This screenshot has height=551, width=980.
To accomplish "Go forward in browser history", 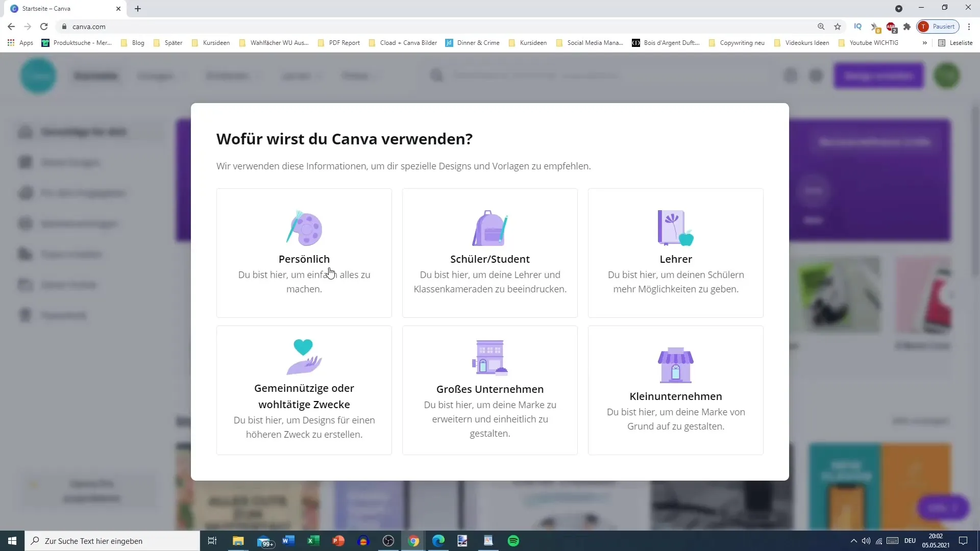I will coord(28,27).
